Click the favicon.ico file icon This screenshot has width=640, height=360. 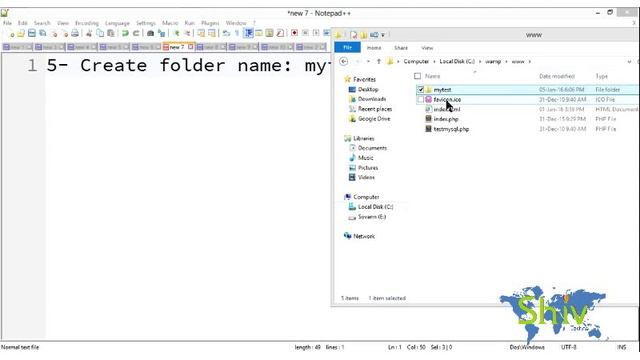[x=428, y=99]
